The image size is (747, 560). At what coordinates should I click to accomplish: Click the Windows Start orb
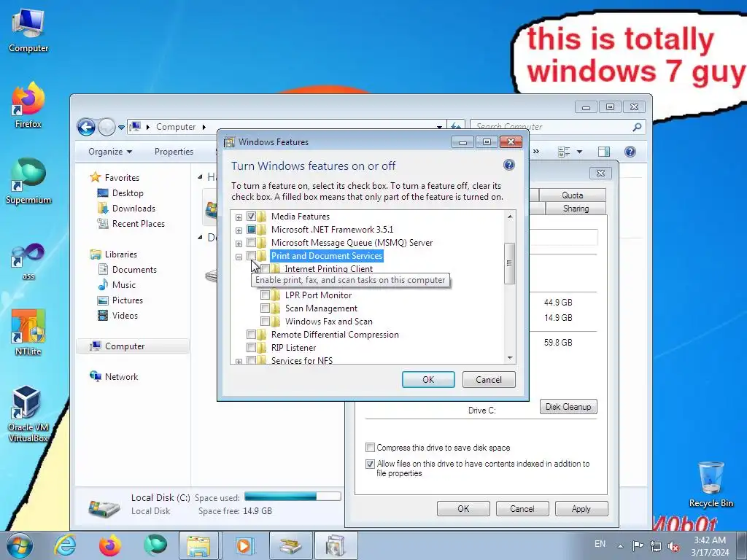20,545
